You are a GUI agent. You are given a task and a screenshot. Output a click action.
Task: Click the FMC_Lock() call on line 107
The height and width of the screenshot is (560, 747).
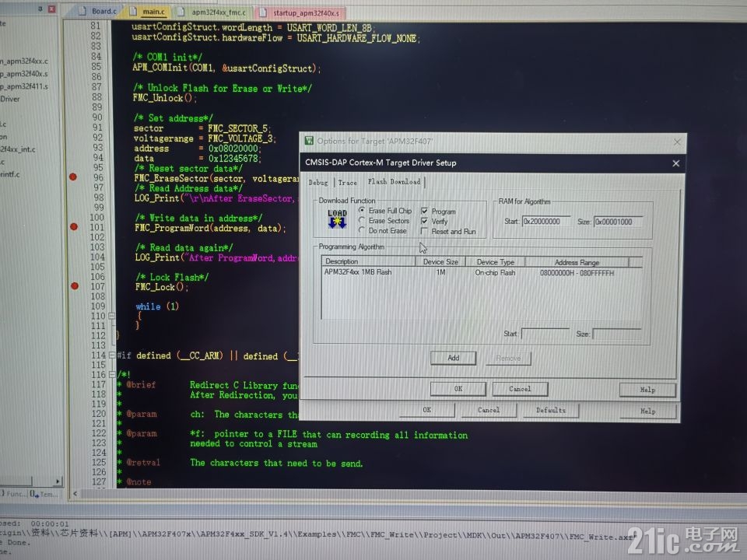162,287
